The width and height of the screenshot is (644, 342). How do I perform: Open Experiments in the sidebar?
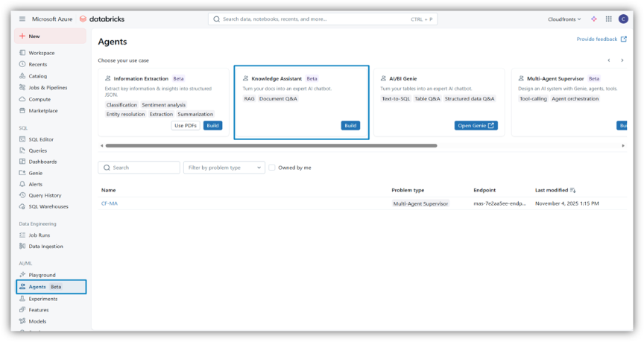pyautogui.click(x=42, y=298)
